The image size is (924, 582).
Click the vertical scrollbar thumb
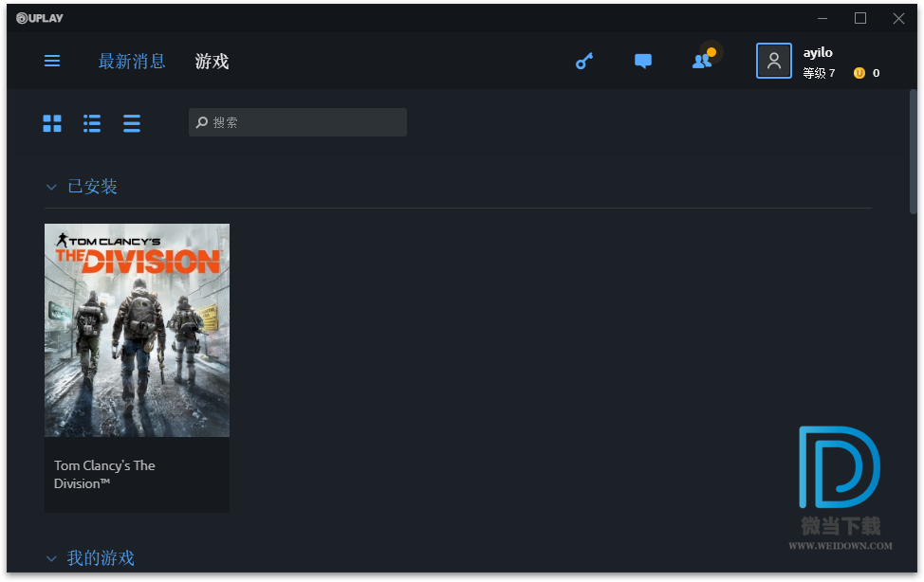point(914,152)
